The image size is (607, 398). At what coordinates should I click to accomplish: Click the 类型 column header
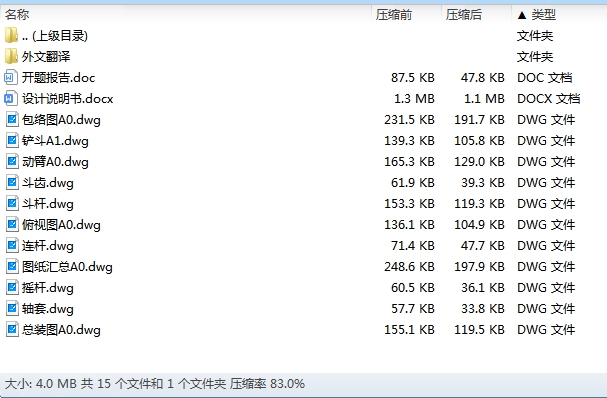pos(559,15)
